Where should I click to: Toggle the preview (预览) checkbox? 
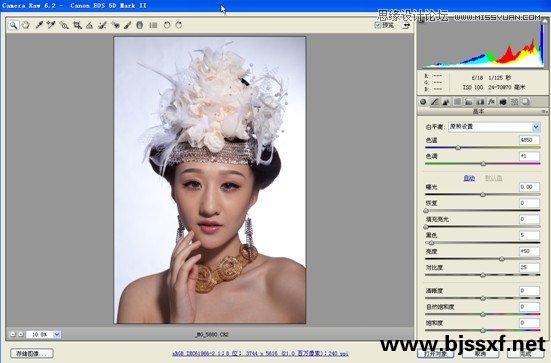pyautogui.click(x=378, y=25)
